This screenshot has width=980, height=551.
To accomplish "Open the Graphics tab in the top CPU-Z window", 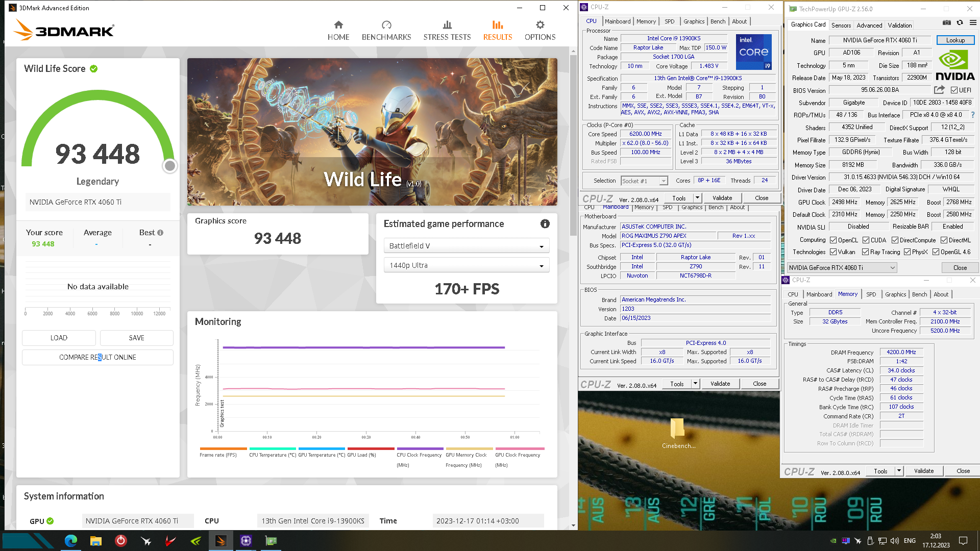I will point(694,21).
